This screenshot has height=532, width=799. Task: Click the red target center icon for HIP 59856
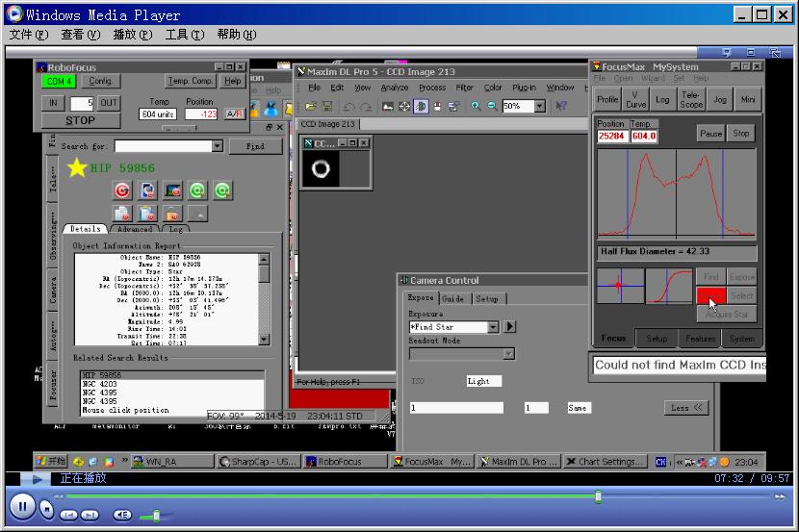tap(122, 190)
